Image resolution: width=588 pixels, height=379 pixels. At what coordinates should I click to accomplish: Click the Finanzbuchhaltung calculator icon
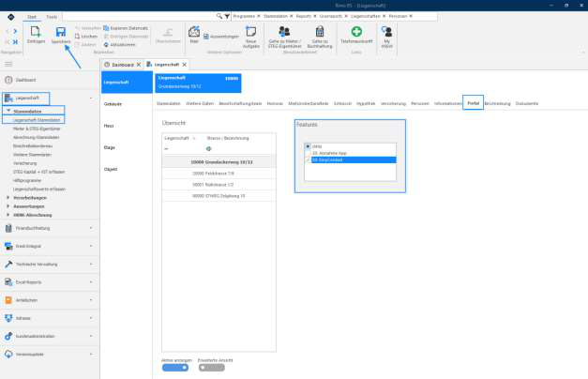[8, 228]
